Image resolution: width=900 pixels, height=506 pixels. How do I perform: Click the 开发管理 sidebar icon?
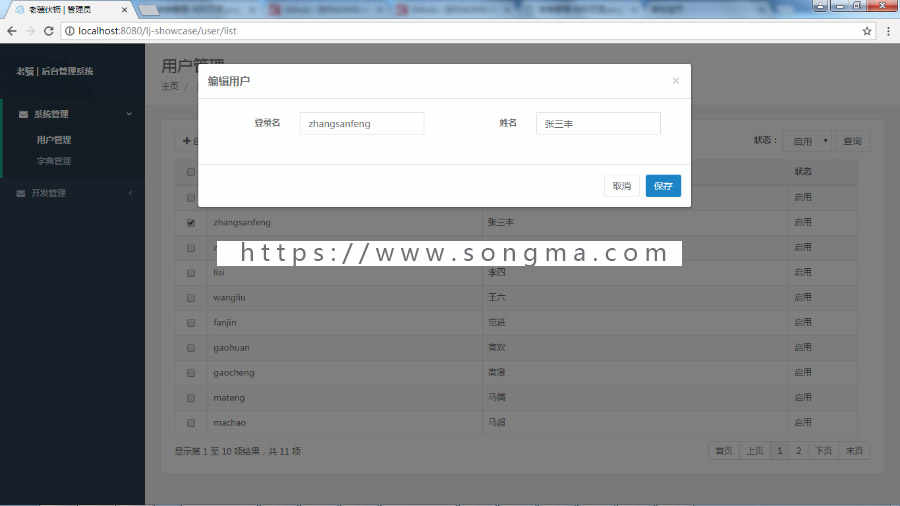coord(21,193)
